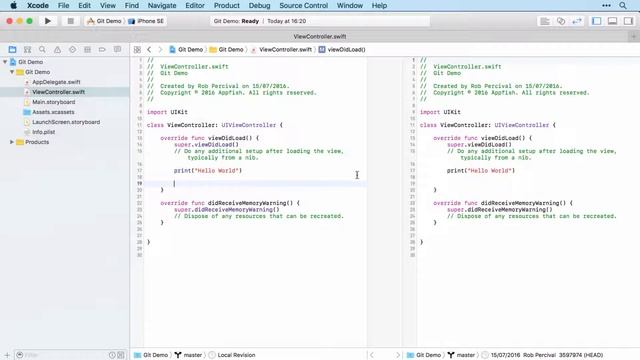The image size is (640, 360).
Task: Click the Git Demo: Ready status field
Action: click(x=320, y=21)
